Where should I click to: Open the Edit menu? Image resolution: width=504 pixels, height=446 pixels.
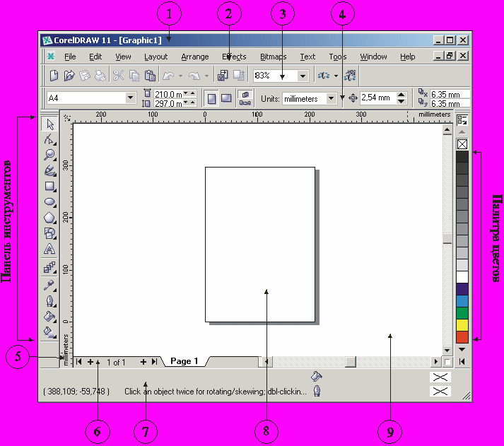[95, 57]
